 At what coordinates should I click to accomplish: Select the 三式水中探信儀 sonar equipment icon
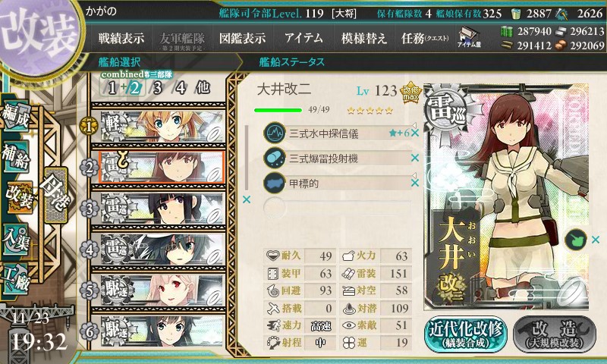point(275,133)
